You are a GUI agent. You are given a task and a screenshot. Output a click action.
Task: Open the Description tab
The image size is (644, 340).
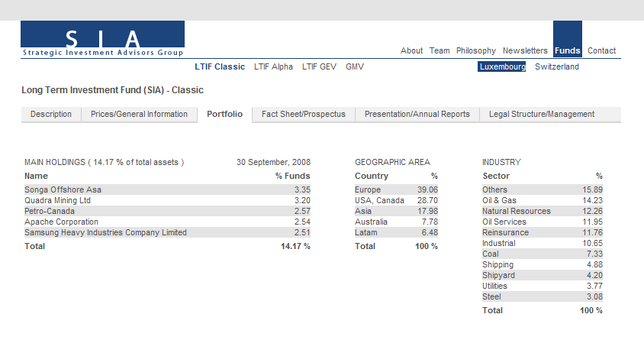click(x=51, y=114)
